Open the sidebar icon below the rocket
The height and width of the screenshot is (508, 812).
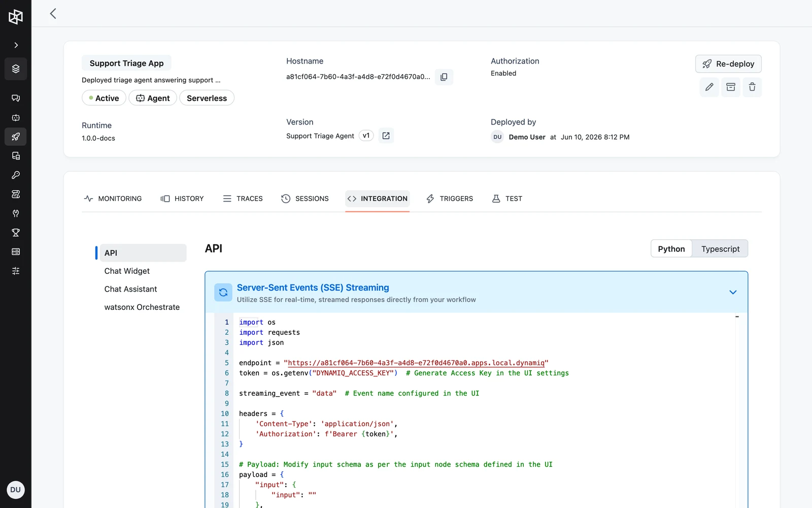pos(16,156)
